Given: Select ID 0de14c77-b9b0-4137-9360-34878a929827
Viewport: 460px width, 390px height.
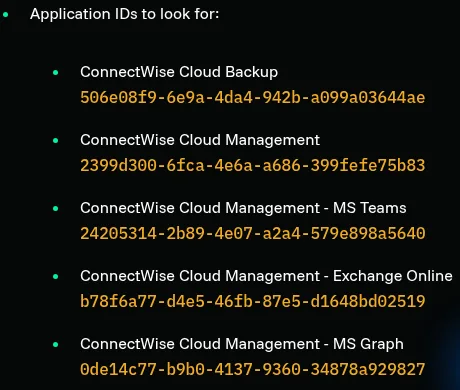Looking at the screenshot, I should tap(253, 370).
